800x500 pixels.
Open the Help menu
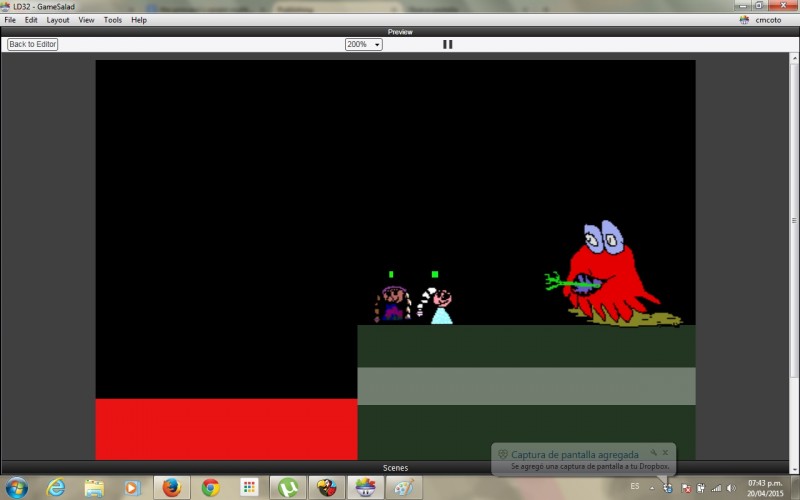pyautogui.click(x=139, y=20)
